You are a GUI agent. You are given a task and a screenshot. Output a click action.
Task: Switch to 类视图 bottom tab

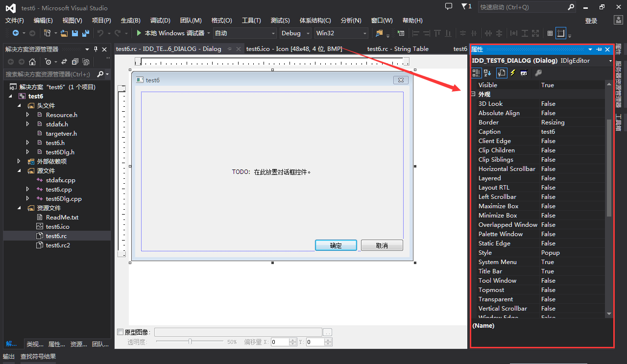click(x=35, y=344)
